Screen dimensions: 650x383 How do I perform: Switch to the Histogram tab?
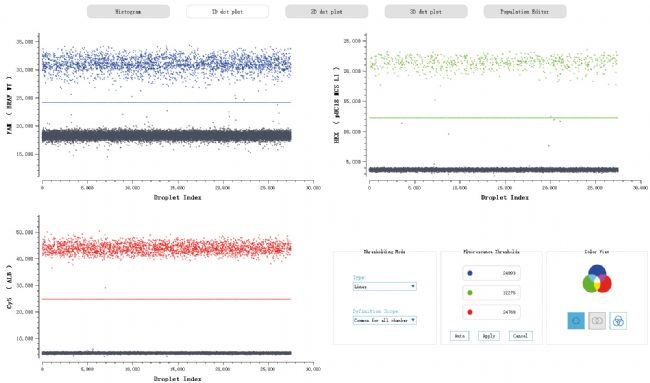click(x=128, y=12)
